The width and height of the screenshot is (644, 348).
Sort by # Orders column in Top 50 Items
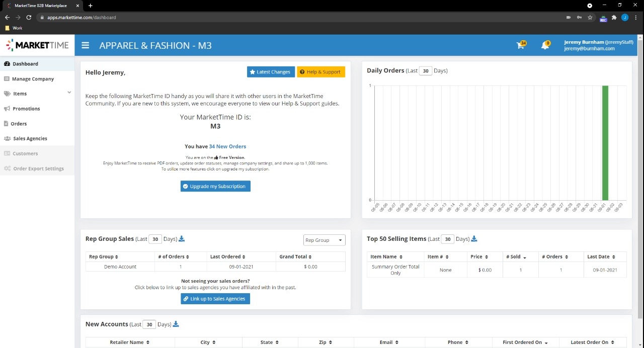tap(561, 256)
